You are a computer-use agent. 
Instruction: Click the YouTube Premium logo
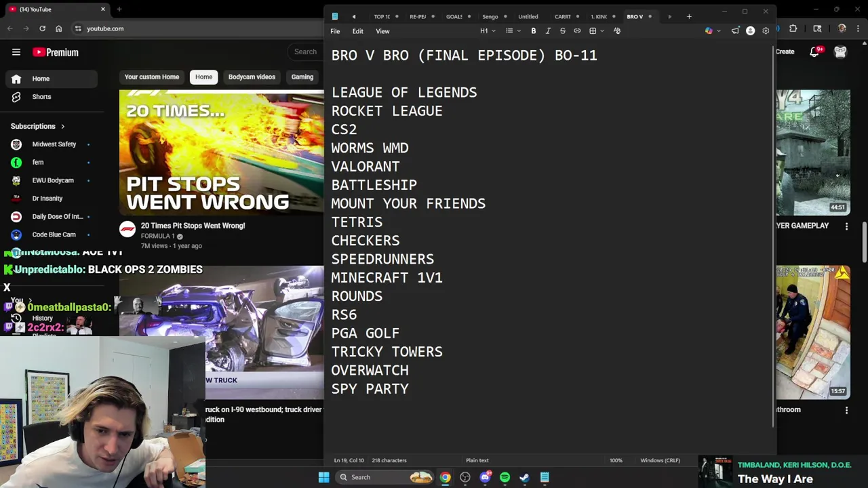tap(56, 52)
